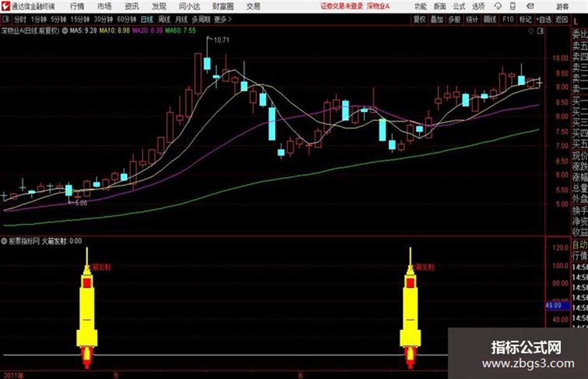Click the 标记 mark button
Viewport: 588px width, 379px height.
pyautogui.click(x=525, y=19)
